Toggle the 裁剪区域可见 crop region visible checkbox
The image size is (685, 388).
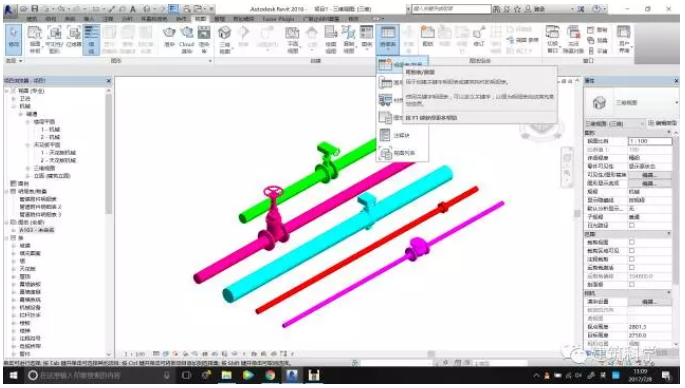coord(632,251)
